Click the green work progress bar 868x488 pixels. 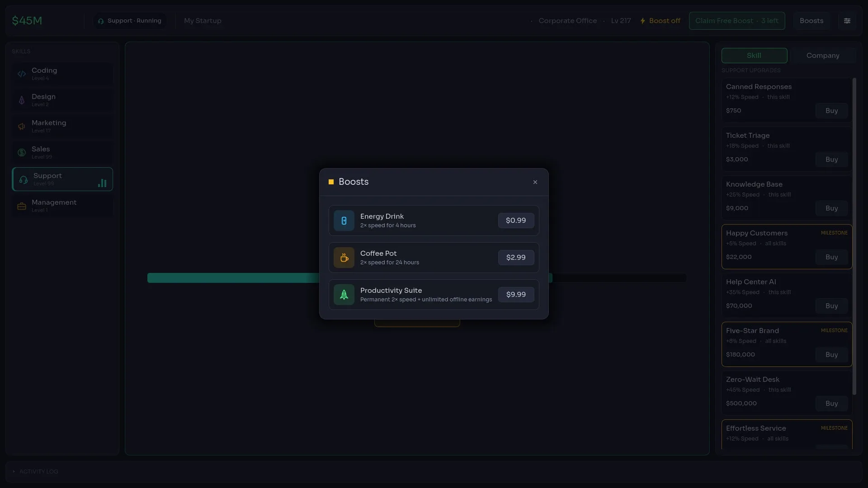(x=233, y=278)
